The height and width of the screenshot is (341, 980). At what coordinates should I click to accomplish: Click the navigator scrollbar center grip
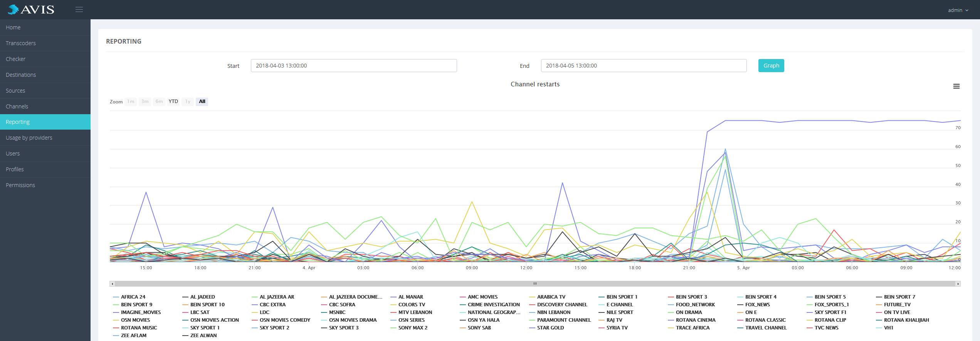click(x=535, y=284)
